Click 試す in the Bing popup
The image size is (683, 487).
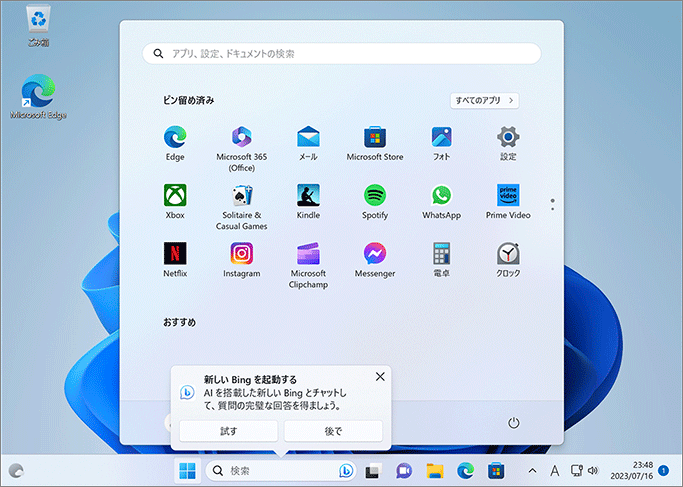228,431
